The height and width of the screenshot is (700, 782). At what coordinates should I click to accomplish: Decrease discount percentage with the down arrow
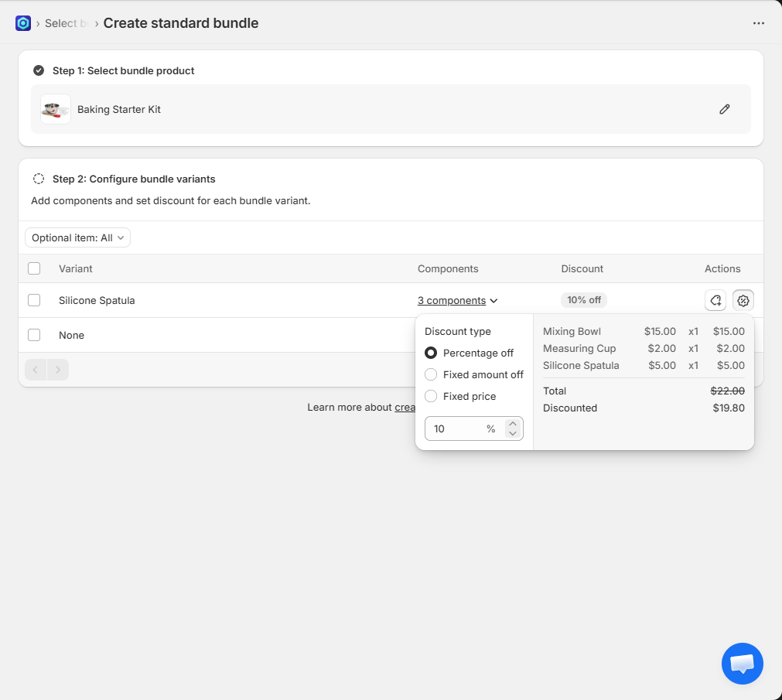point(512,433)
